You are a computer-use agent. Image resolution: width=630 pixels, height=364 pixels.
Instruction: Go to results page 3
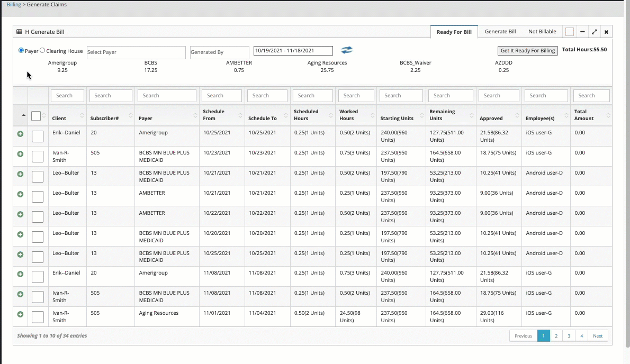569,336
